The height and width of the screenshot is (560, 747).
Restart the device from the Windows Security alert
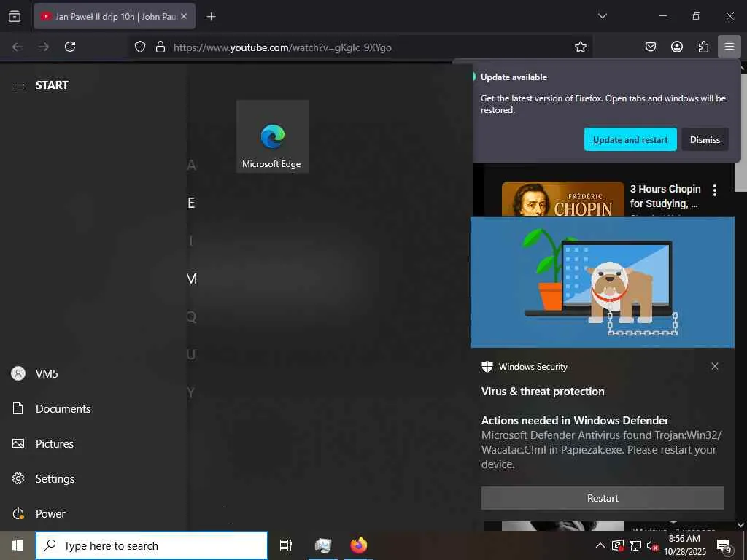(602, 498)
